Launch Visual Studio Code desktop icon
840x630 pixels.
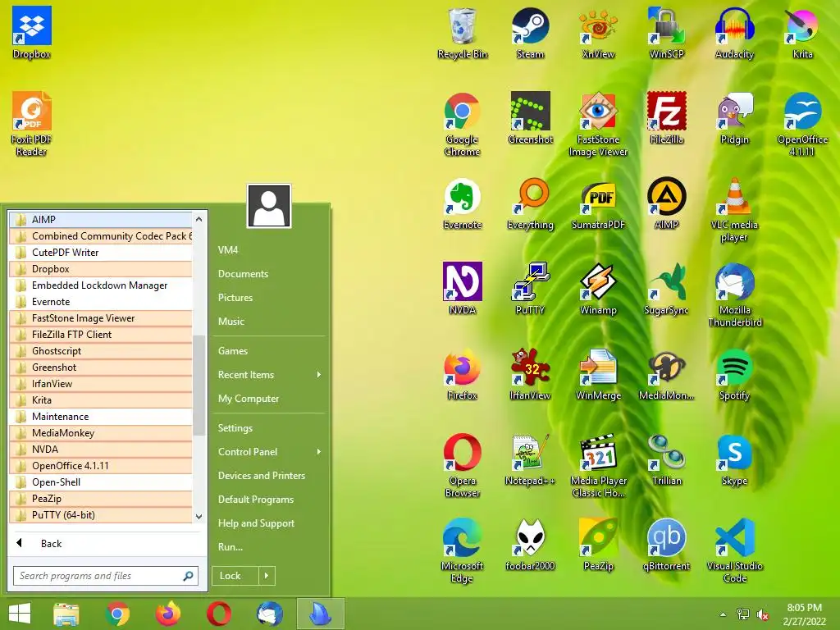coord(734,550)
